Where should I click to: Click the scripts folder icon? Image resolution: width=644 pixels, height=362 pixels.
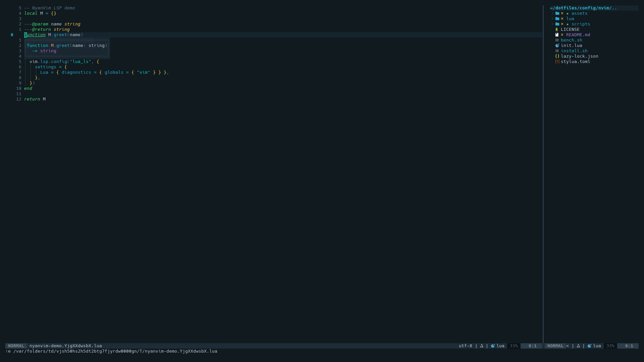coord(557,24)
